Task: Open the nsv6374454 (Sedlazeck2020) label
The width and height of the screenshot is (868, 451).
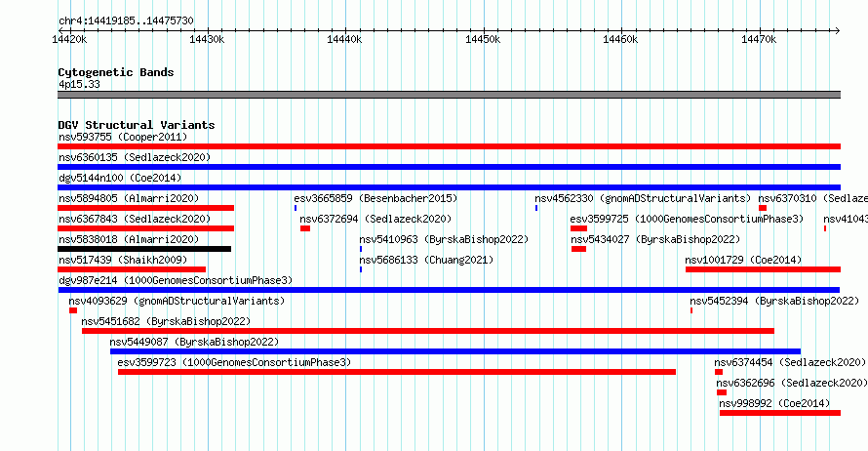Action: (x=790, y=362)
